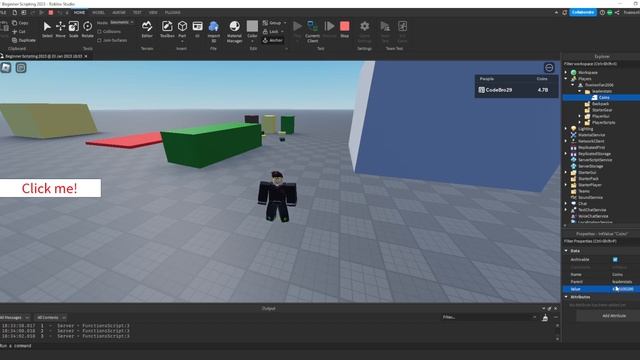Open the Group dropdown arrow
The image size is (640, 360).
tap(285, 23)
